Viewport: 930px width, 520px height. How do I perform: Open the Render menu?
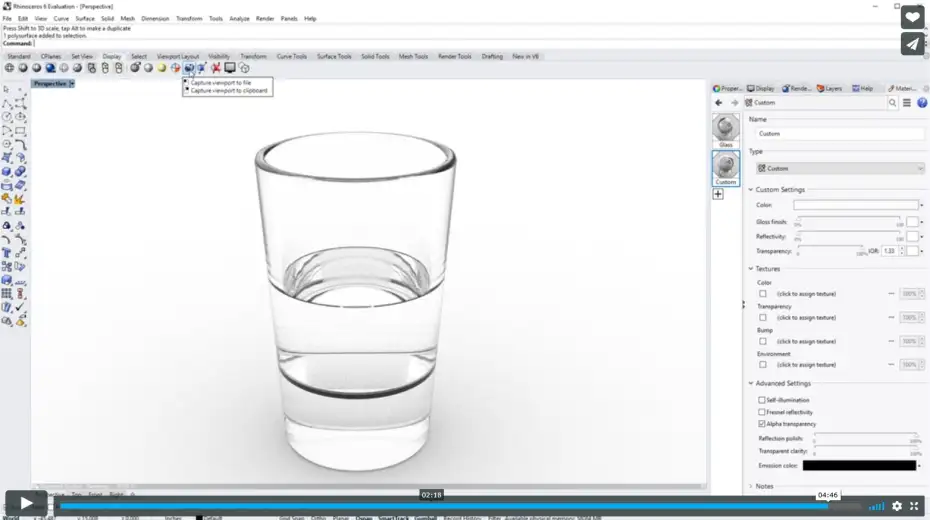(x=265, y=19)
